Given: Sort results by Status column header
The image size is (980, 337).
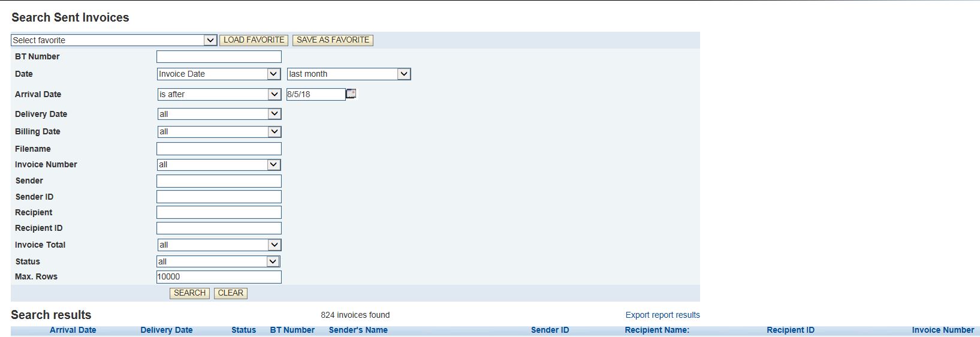Looking at the screenshot, I should tap(243, 330).
